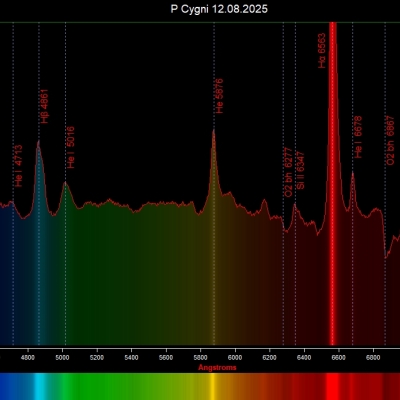Click the 5400 tick on wavelength axis
This screenshot has height=400, width=400.
pos(131,358)
